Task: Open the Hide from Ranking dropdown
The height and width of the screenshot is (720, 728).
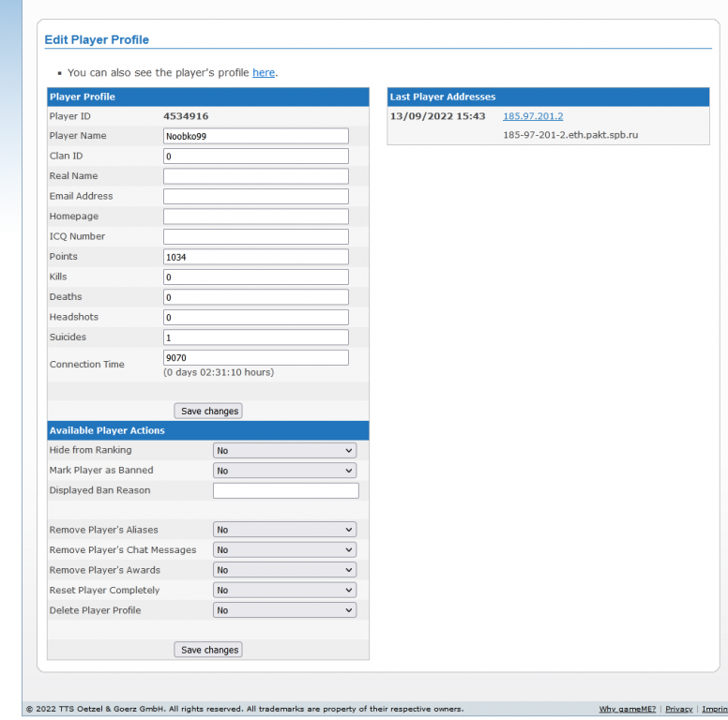Action: tap(284, 451)
